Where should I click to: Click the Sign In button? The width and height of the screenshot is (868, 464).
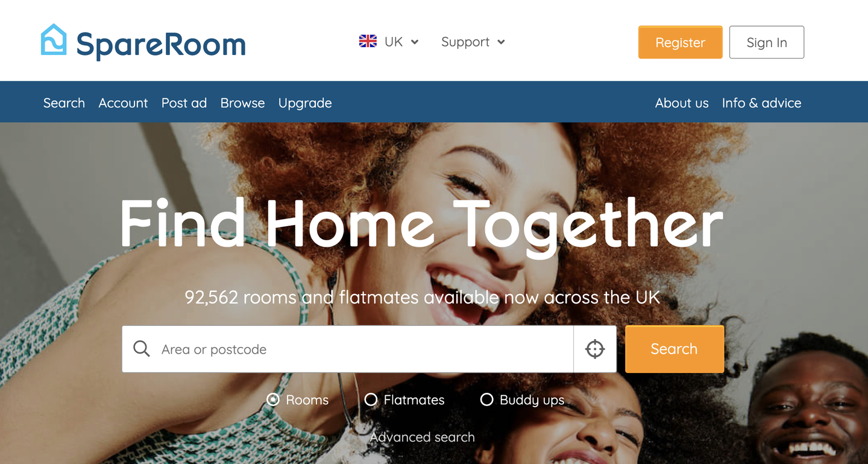(x=767, y=42)
